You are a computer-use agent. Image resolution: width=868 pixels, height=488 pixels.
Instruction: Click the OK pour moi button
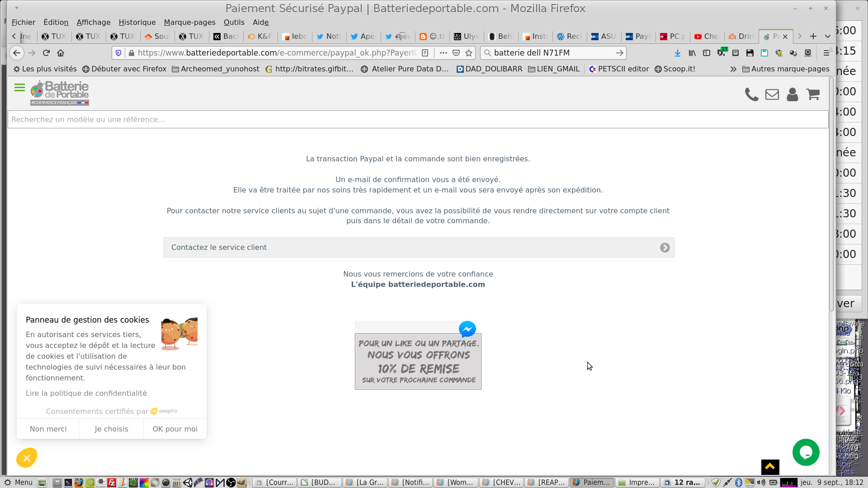click(x=175, y=429)
